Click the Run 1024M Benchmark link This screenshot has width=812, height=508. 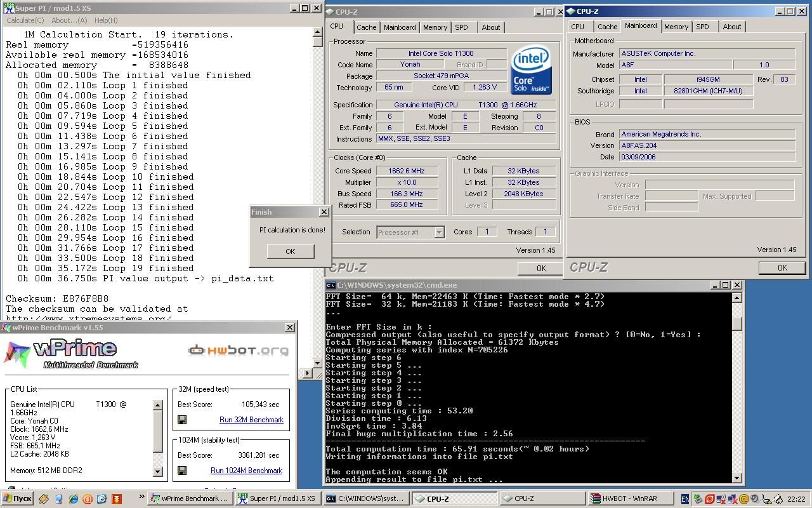point(246,471)
